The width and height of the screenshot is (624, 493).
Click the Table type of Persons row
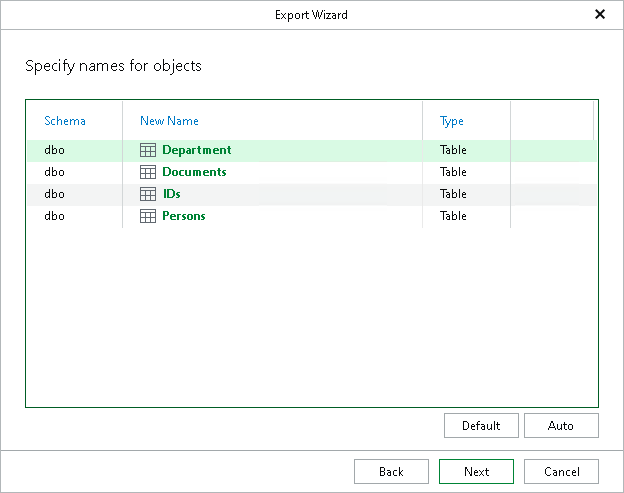point(453,216)
